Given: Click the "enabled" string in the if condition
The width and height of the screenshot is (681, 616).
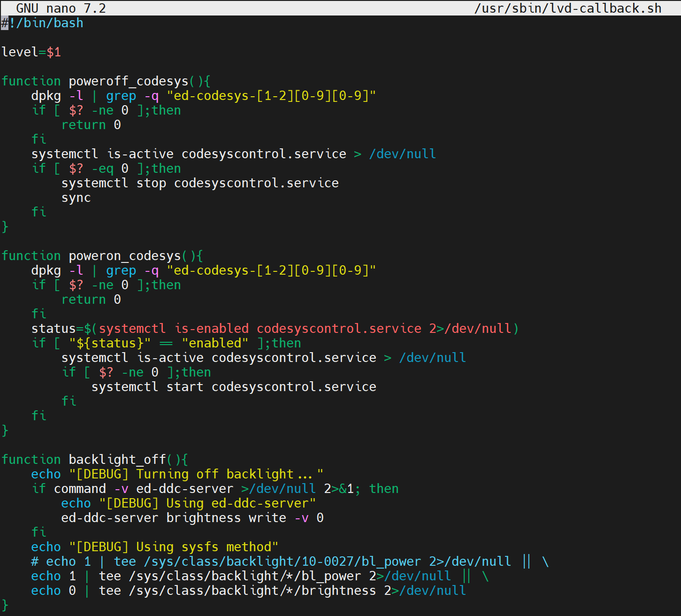Looking at the screenshot, I should (x=214, y=343).
